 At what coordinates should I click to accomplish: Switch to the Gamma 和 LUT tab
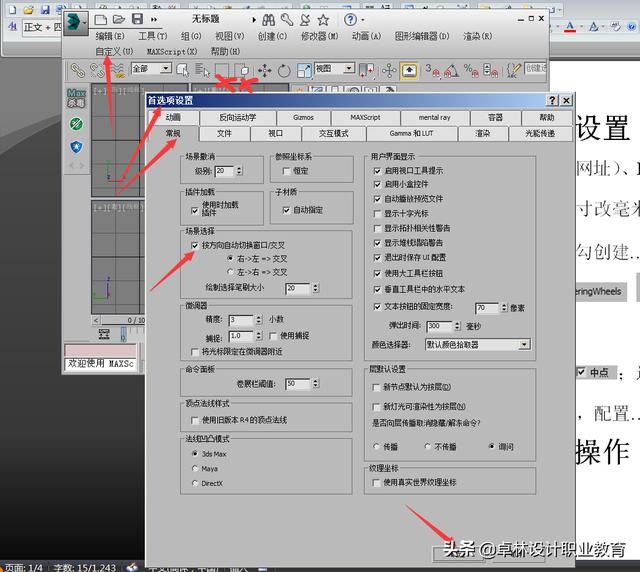point(411,134)
